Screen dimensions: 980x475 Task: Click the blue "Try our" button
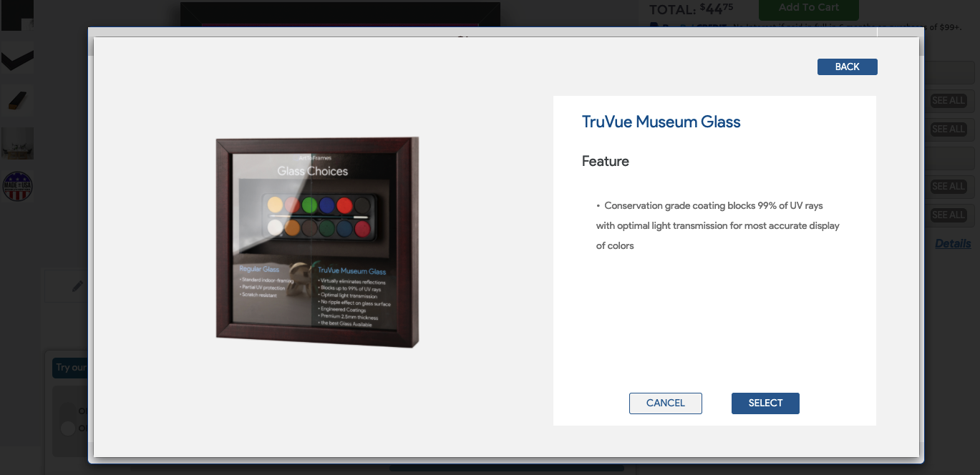point(70,368)
